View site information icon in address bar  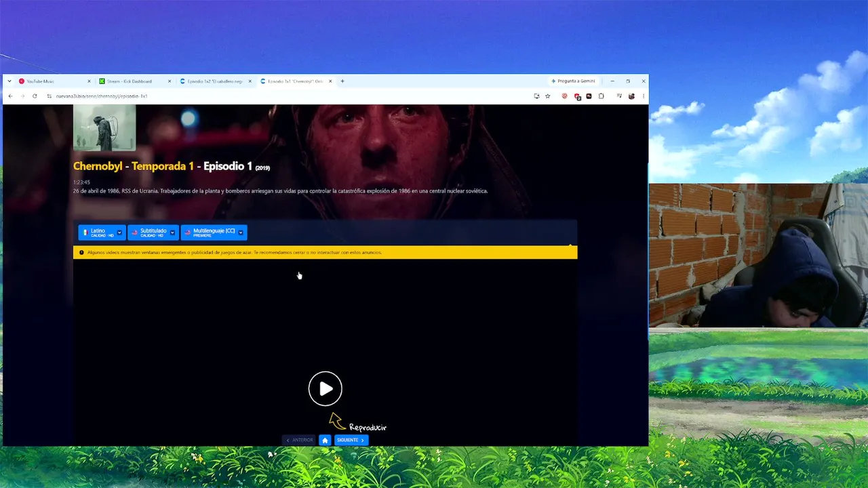point(50,96)
